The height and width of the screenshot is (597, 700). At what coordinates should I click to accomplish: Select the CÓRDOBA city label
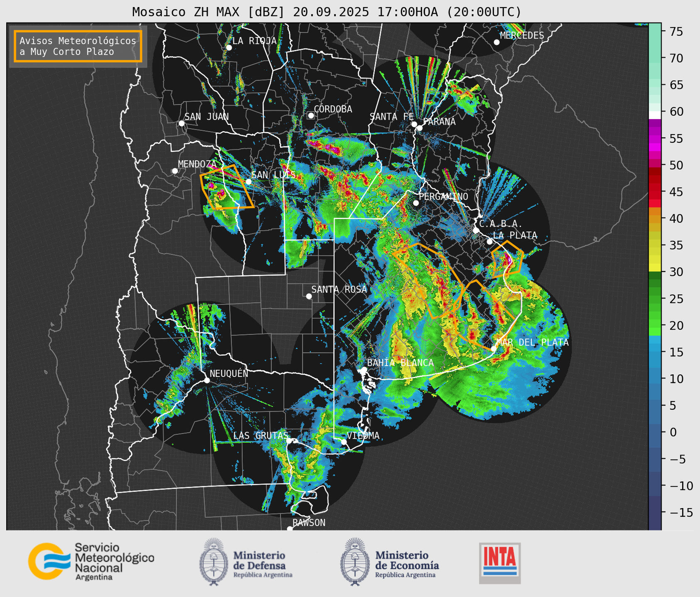[x=333, y=109]
